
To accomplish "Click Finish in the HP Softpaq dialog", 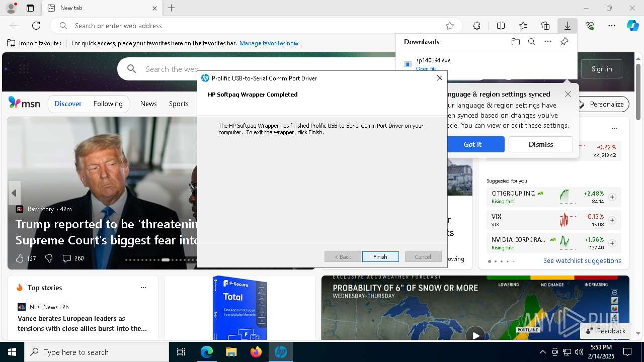I will click(380, 256).
